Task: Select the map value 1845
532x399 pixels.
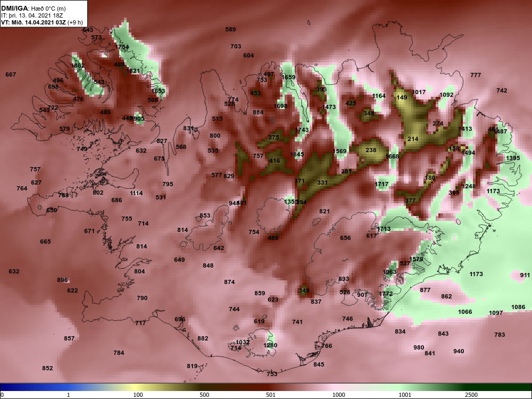Action: click(297, 155)
